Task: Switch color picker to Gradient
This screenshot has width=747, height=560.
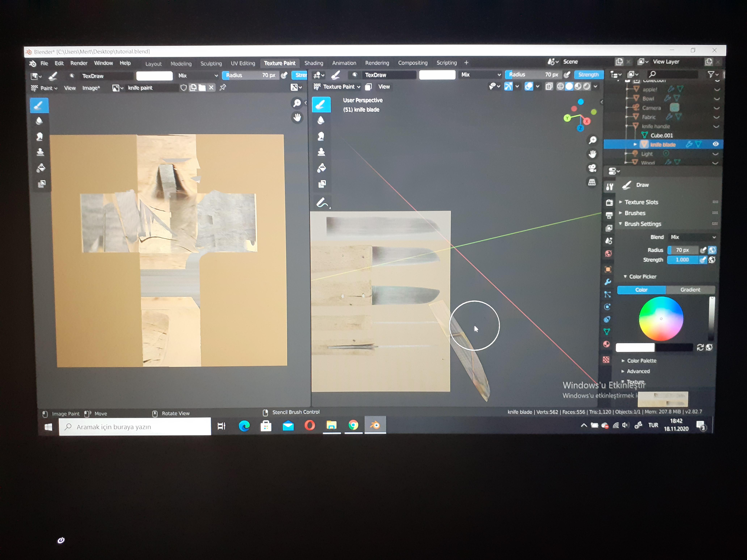Action: [690, 290]
